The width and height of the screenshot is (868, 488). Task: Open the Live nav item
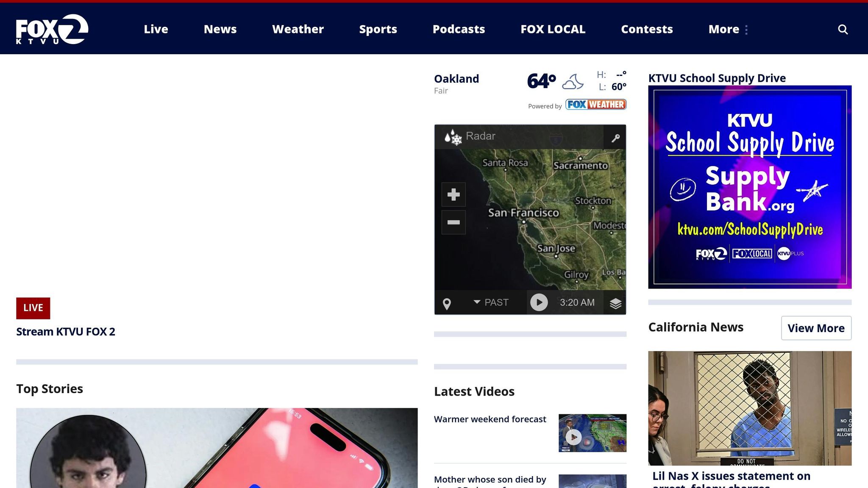pyautogui.click(x=156, y=29)
